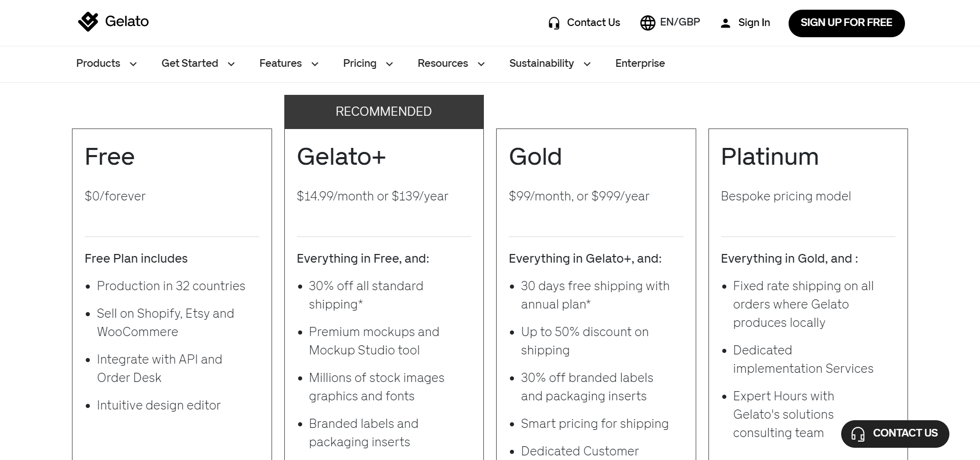Click the Sign In link
Screen dimensions: 980x460
[754, 22]
